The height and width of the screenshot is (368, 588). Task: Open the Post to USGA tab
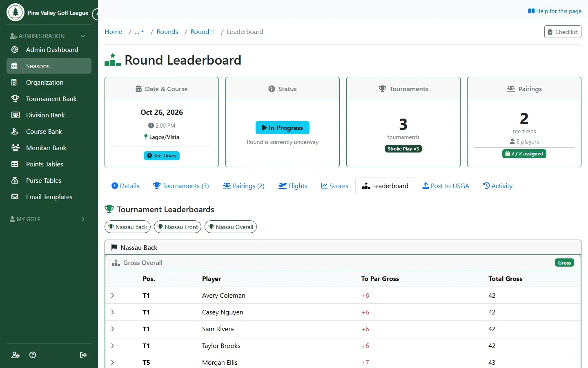click(x=445, y=186)
